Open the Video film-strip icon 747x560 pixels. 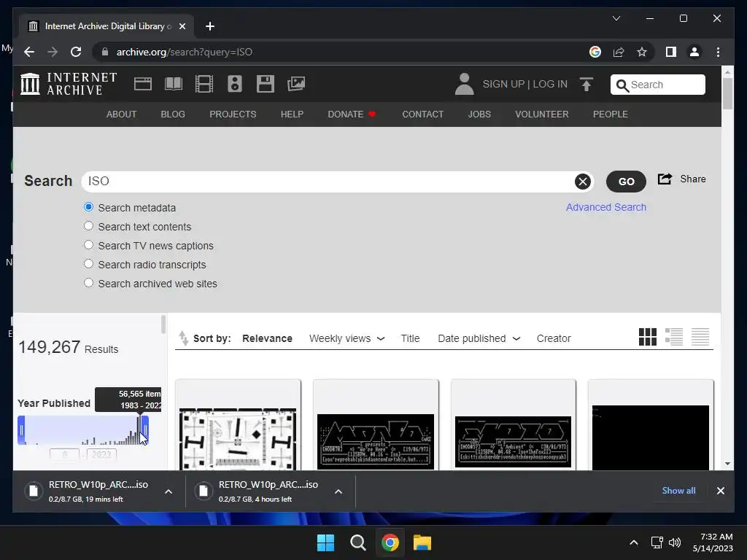coord(204,84)
